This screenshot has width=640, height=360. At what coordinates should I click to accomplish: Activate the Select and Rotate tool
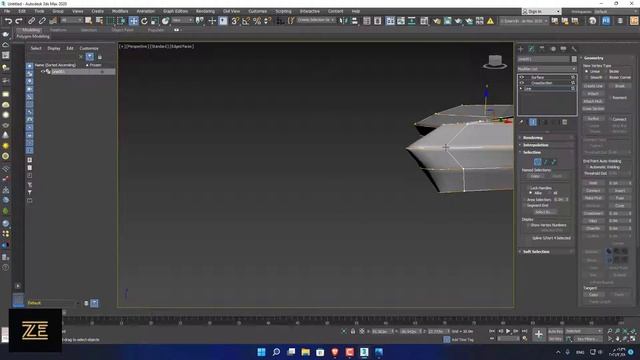pyautogui.click(x=144, y=21)
